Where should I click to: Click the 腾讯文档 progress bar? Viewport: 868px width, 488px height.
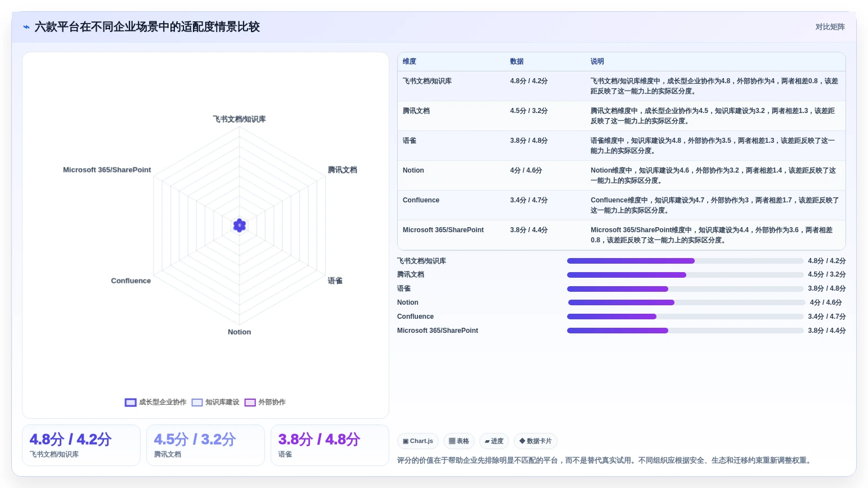point(685,275)
